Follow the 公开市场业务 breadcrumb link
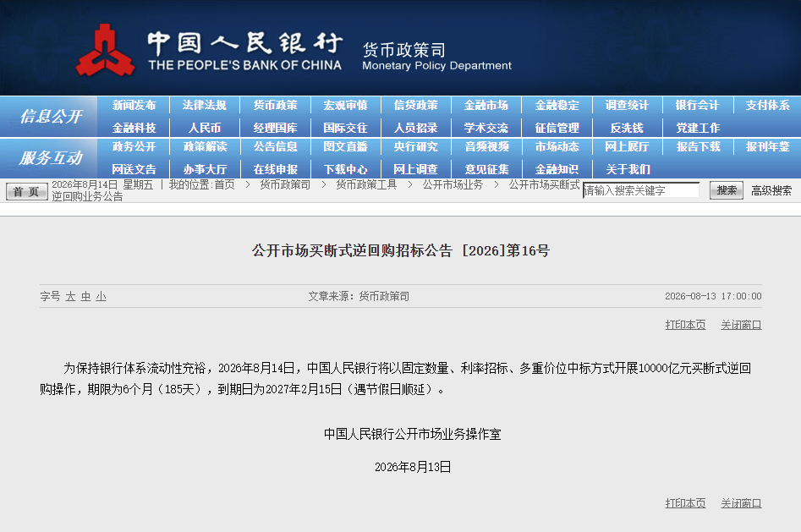This screenshot has height=532, width=801. [x=453, y=184]
